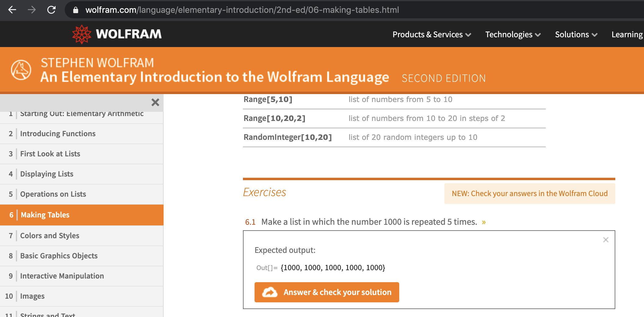This screenshot has width=644, height=317.
Task: Click the STEPHEN WOLFRAM author text
Action: tap(97, 63)
